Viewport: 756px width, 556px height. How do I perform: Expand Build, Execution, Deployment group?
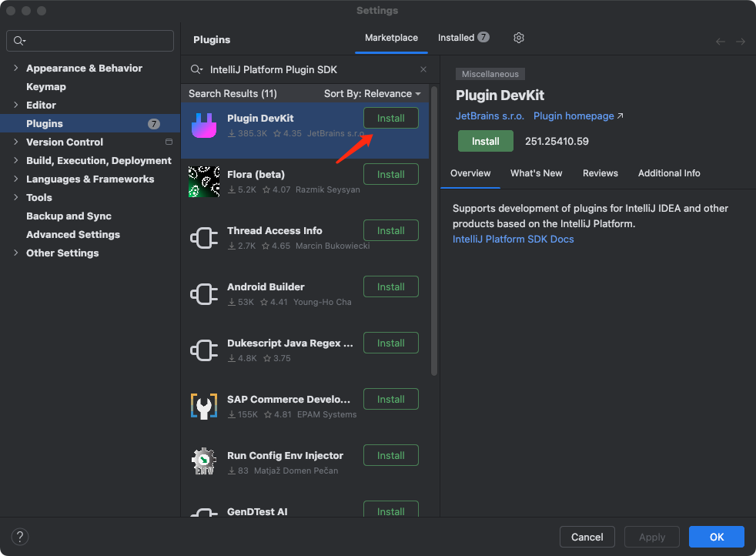16,160
